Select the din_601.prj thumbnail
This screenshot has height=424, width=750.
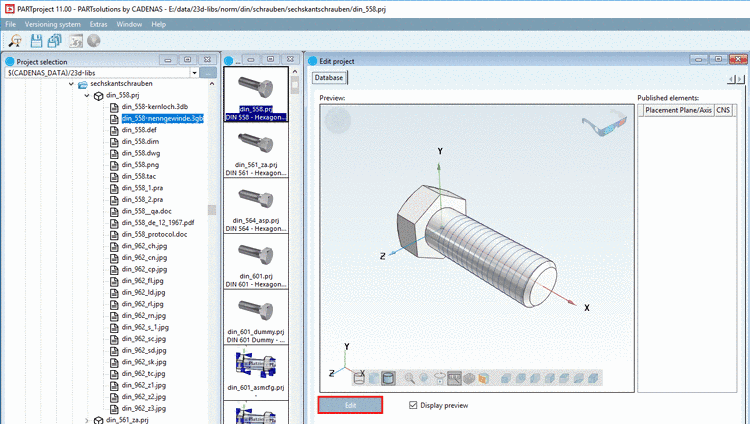pyautogui.click(x=256, y=261)
